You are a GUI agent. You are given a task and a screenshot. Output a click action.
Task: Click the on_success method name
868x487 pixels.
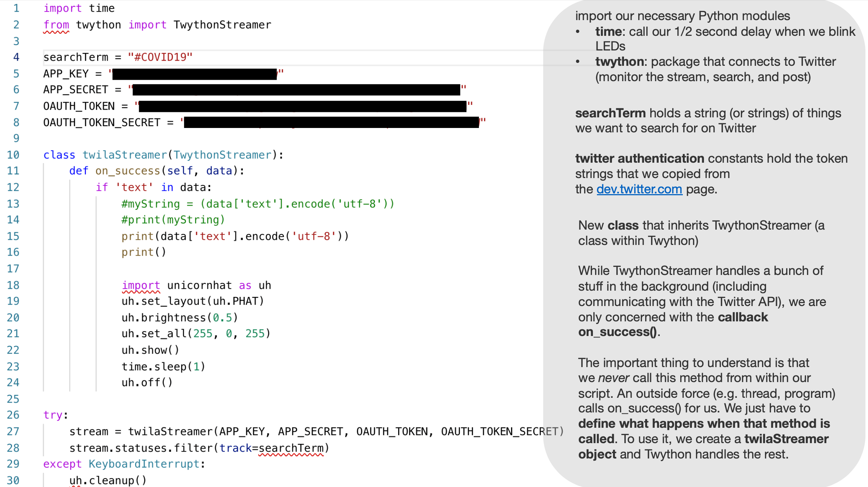pyautogui.click(x=128, y=171)
